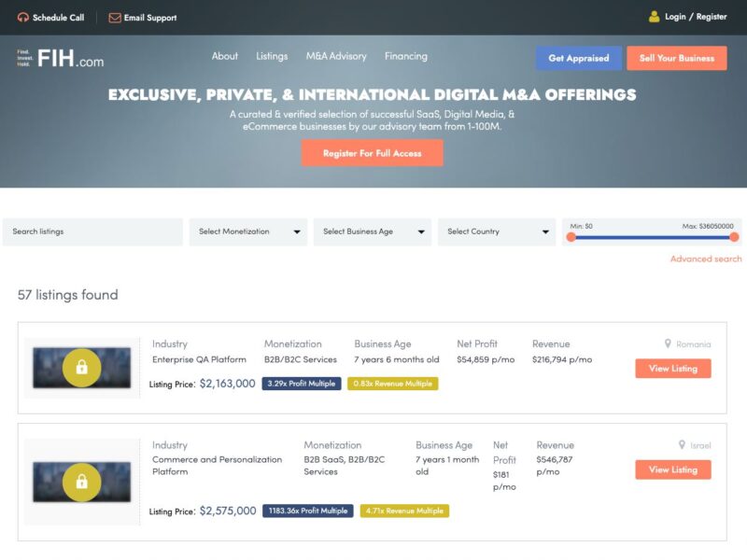
Task: Open the Advanced search link
Action: coord(706,259)
